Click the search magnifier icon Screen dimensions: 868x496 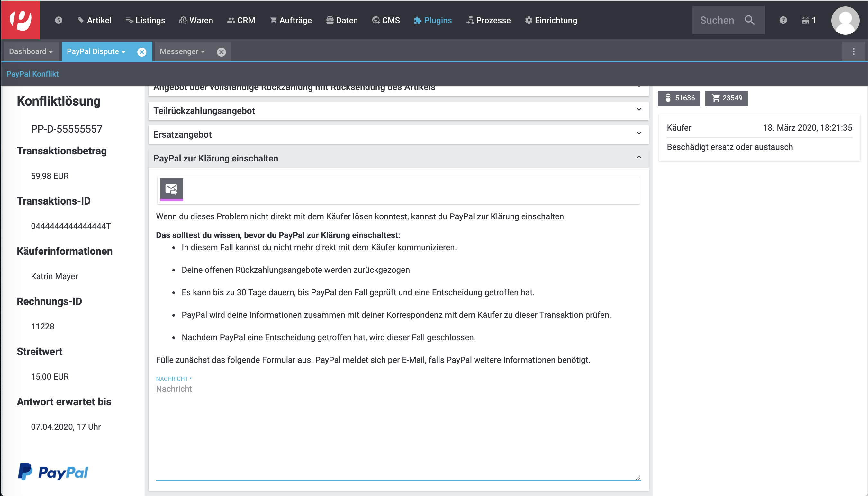[749, 20]
